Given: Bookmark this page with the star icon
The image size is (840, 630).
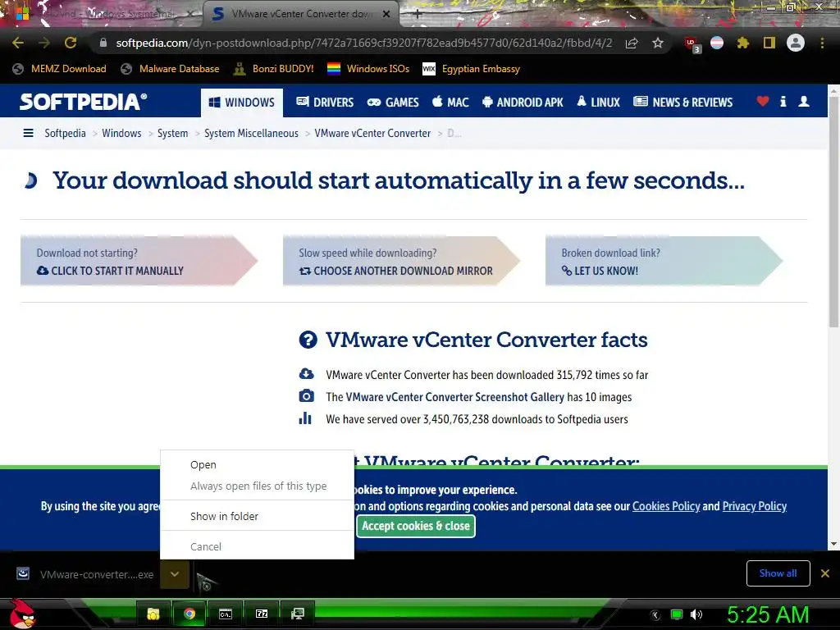Looking at the screenshot, I should click(x=658, y=43).
